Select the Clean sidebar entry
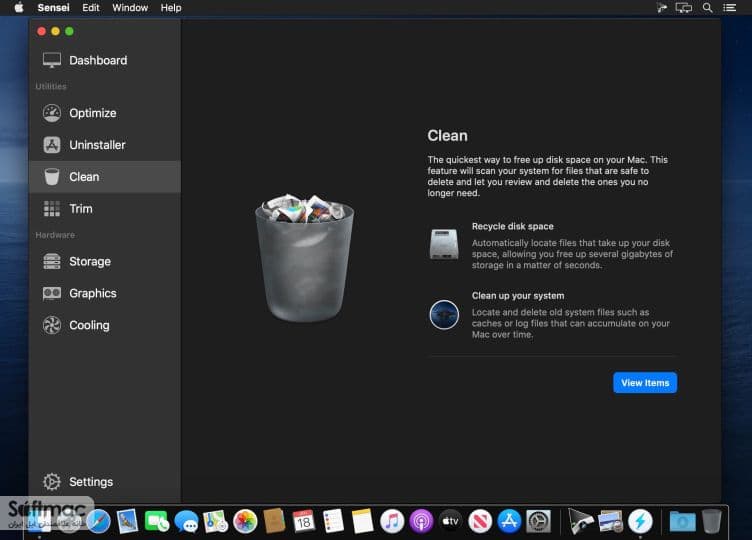Viewport: 752px width, 540px height. [x=105, y=177]
